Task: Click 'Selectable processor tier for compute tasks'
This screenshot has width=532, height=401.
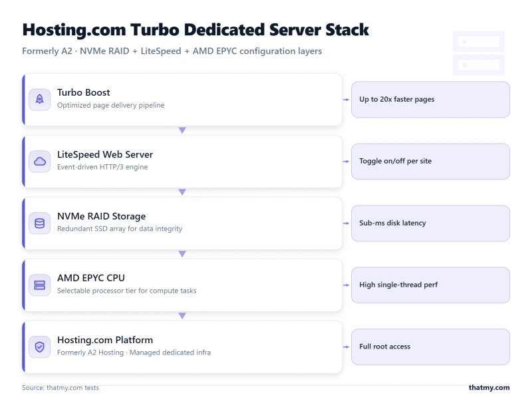Action: click(x=126, y=291)
